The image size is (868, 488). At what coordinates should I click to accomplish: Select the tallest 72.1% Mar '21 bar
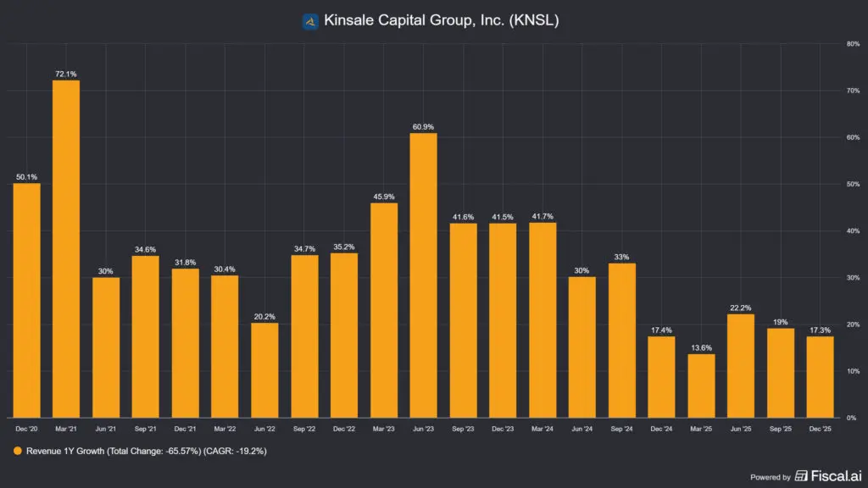point(64,246)
